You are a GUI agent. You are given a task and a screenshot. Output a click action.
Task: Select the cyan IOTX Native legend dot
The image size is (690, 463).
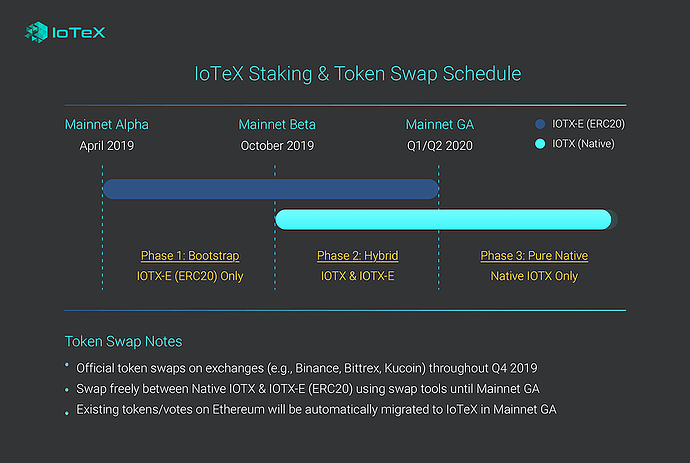(540, 144)
